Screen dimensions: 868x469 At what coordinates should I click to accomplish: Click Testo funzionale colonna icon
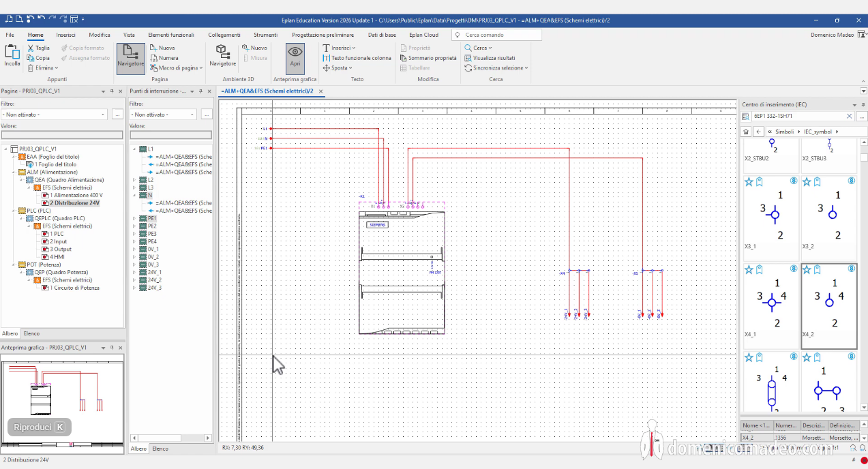coord(327,58)
